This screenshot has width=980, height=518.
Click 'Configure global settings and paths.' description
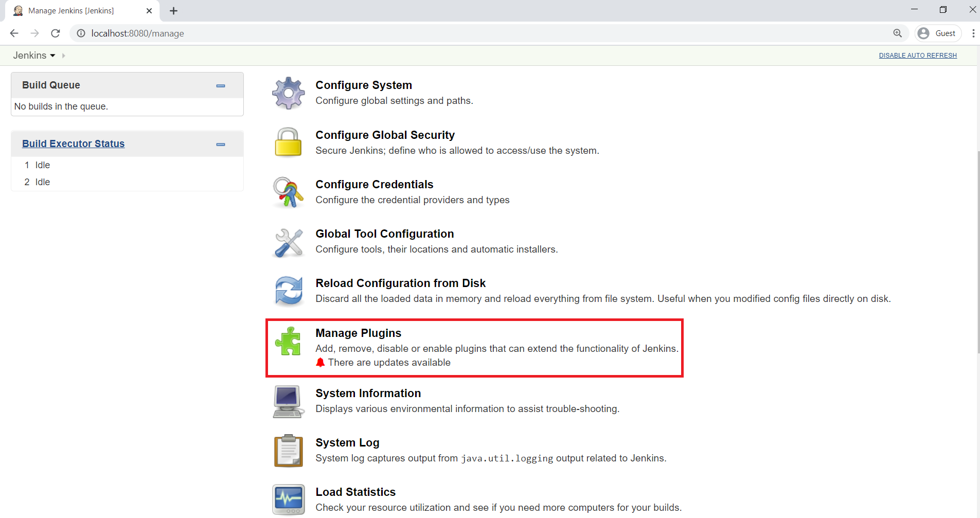[395, 101]
